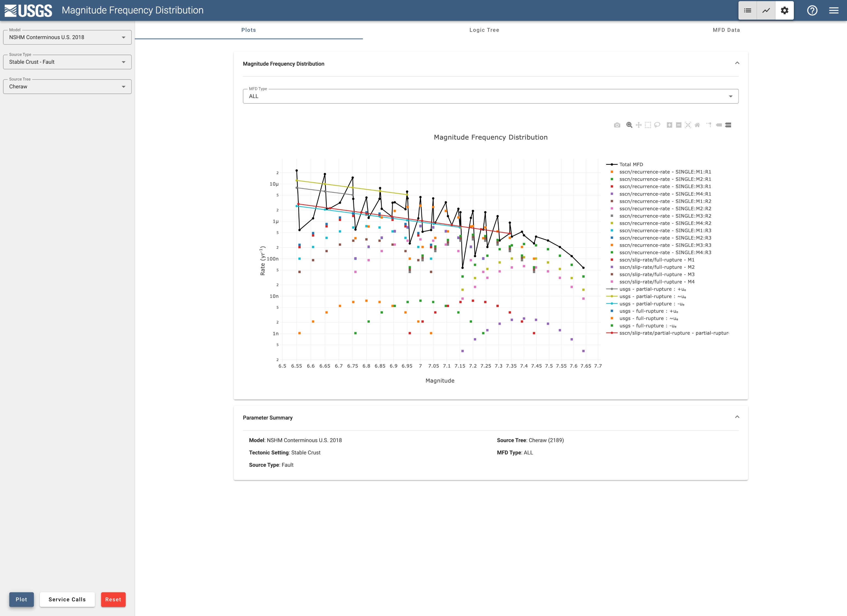847x616 pixels.
Task: Toggle spike lines icon in modebar
Action: (709, 125)
